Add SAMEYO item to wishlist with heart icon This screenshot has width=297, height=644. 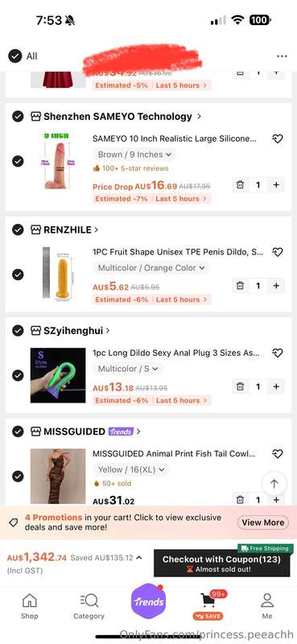click(278, 138)
